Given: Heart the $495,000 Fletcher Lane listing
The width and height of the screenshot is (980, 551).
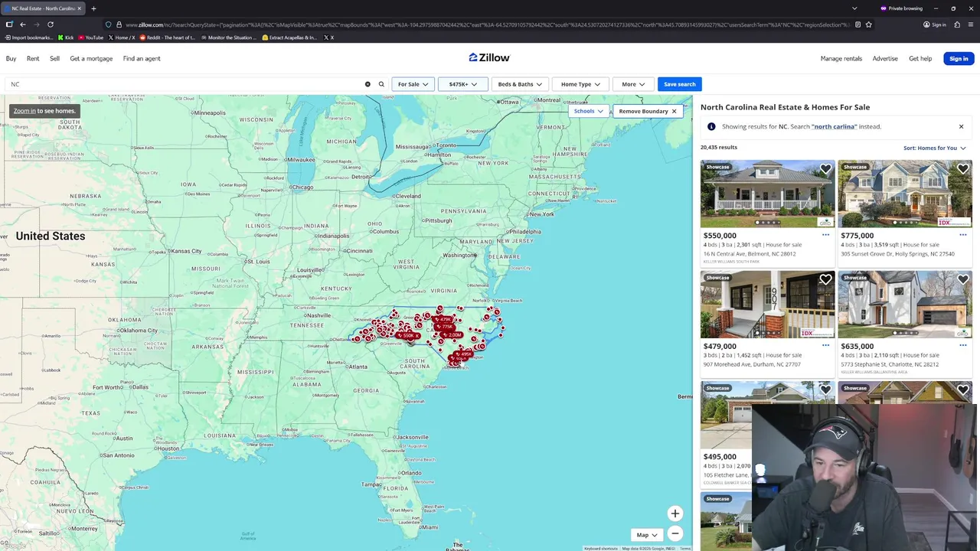Looking at the screenshot, I should 825,390.
